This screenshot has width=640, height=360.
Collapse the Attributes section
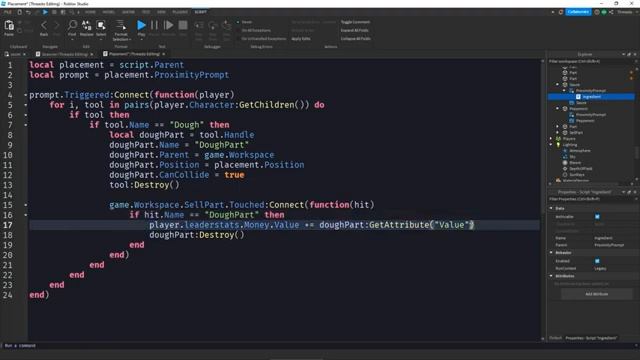coord(551,276)
